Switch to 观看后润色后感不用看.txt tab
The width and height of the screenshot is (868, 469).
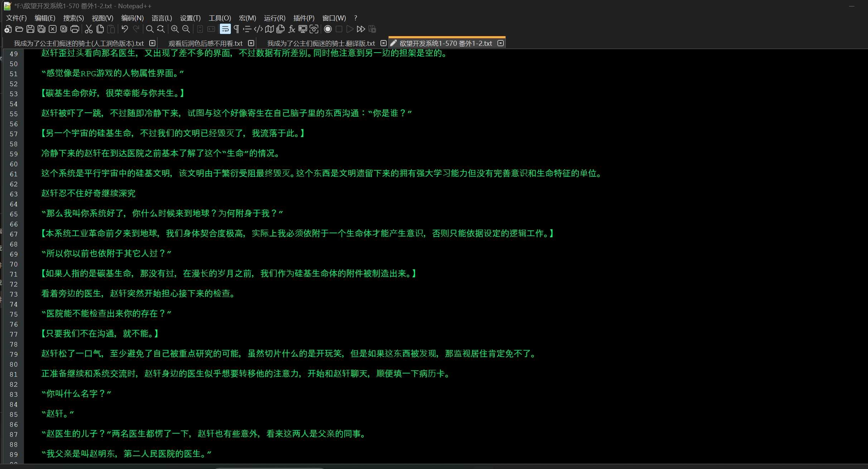[205, 43]
